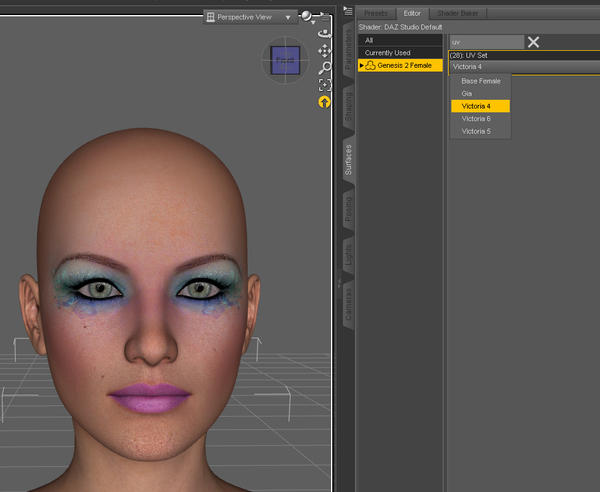This screenshot has height=492, width=600.
Task: Select the Currently Used filter row
Action: coord(400,53)
